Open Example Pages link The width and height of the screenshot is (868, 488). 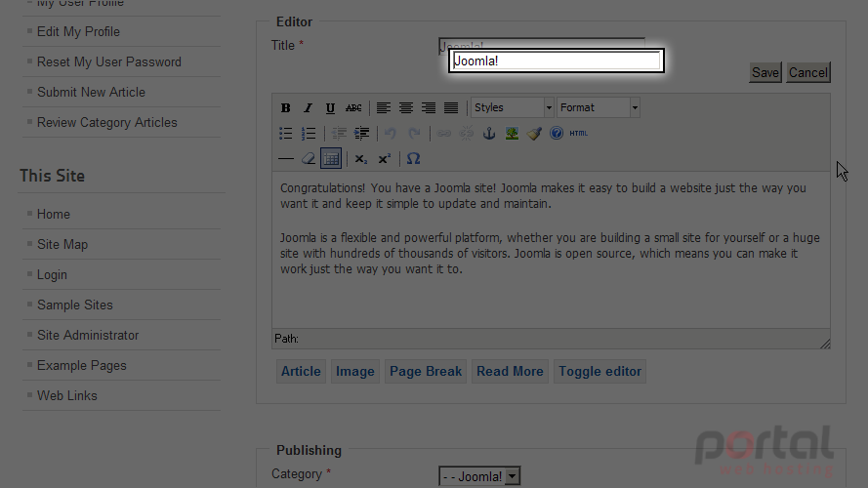point(82,366)
